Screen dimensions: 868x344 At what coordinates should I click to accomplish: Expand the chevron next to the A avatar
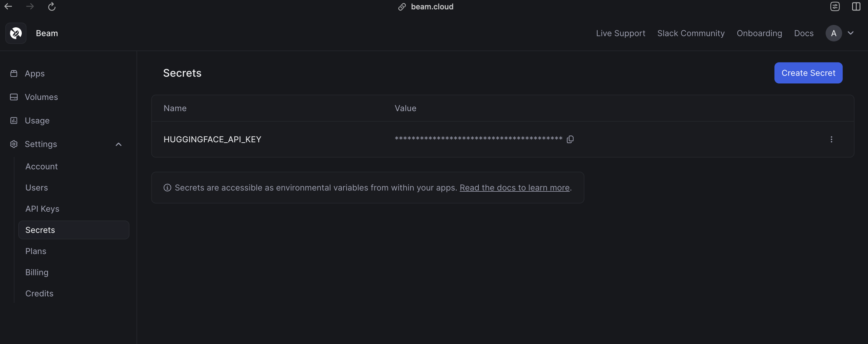click(851, 33)
